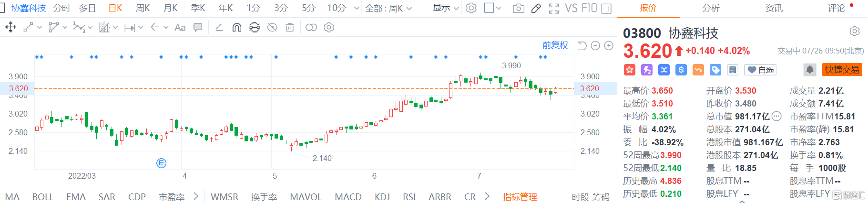Add a comment bubble note
Viewport: 868px width, 203px height.
pyautogui.click(x=197, y=27)
